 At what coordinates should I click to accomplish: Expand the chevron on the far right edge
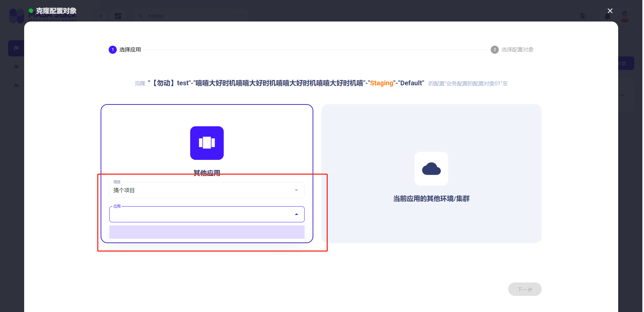coord(622,95)
